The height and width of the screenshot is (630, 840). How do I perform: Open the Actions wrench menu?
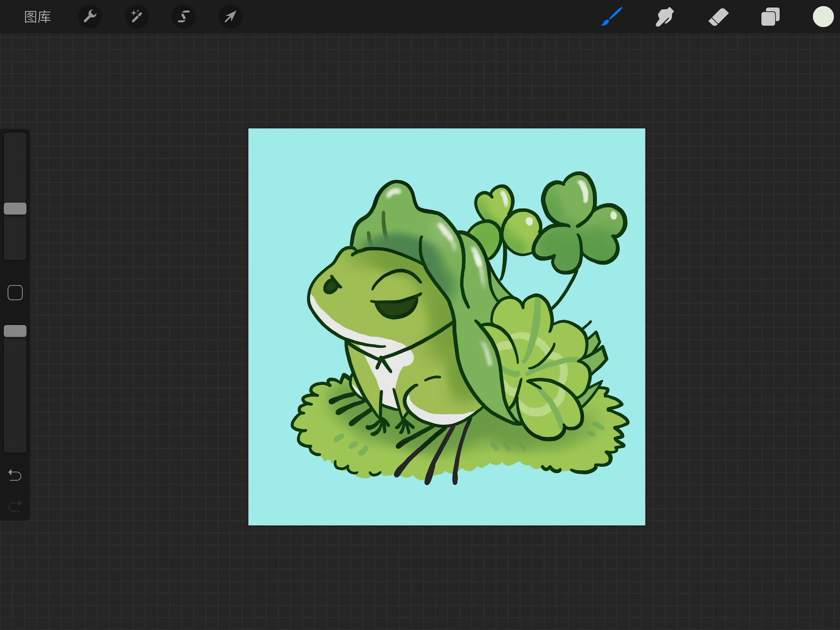pos(90,17)
